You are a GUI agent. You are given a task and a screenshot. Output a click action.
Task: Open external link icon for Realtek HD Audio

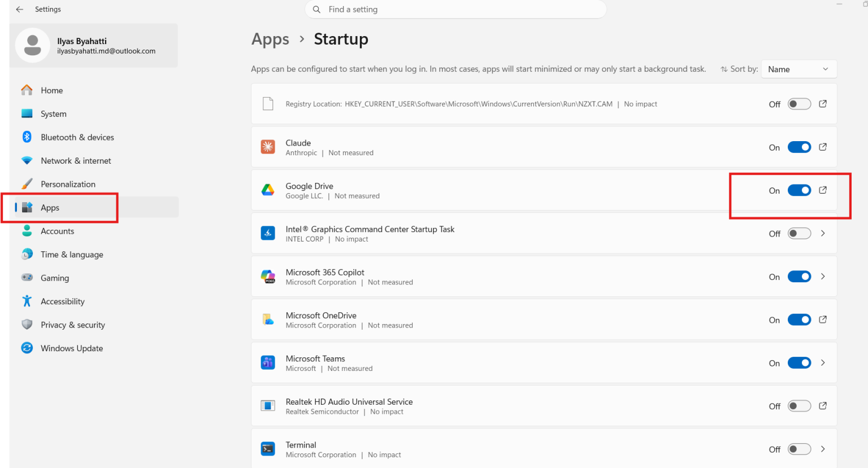(x=823, y=406)
